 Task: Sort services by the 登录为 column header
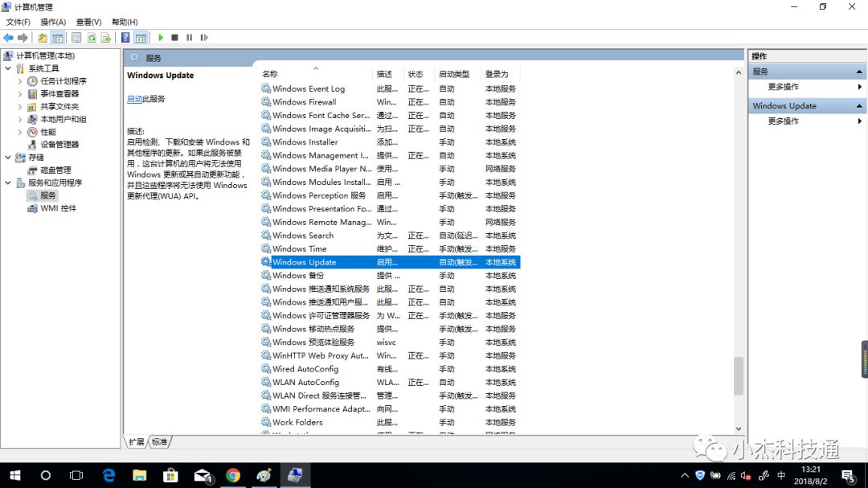[501, 74]
